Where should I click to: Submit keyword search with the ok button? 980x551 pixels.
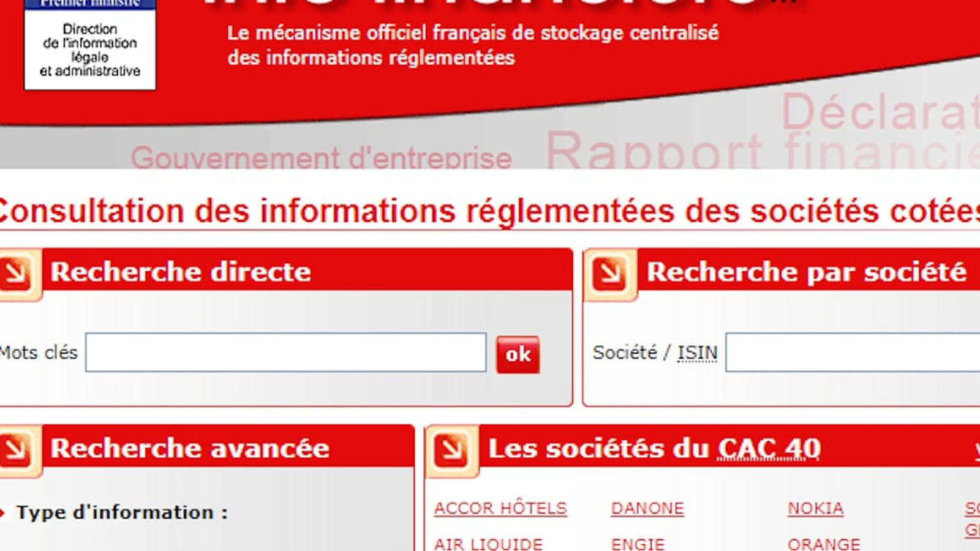518,354
